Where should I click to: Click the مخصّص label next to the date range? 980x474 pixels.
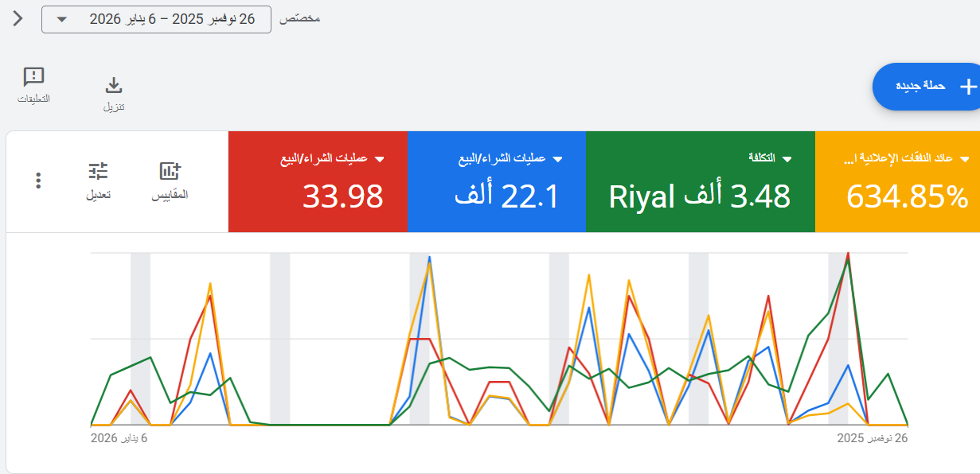click(300, 18)
